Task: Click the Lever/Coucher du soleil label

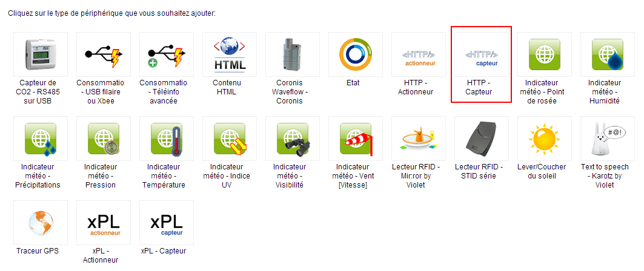Action: pyautogui.click(x=544, y=171)
